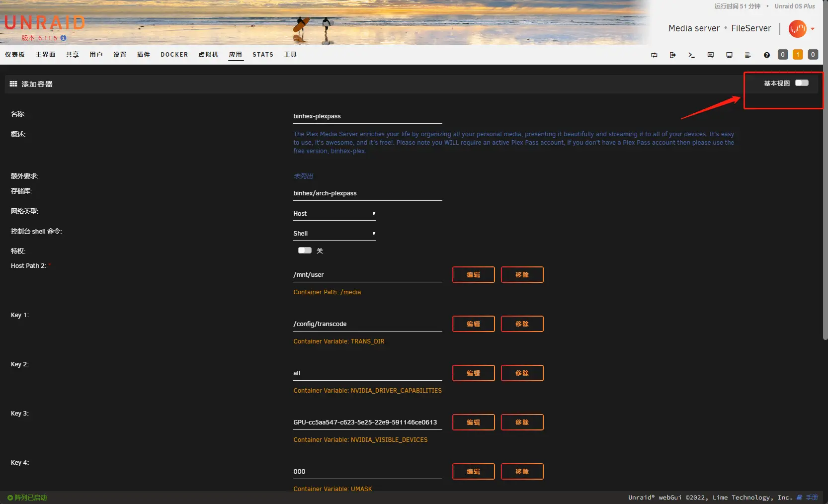Viewport: 828px width, 504px height.
Task: Expand the user avatar dropdown arrow
Action: click(813, 29)
